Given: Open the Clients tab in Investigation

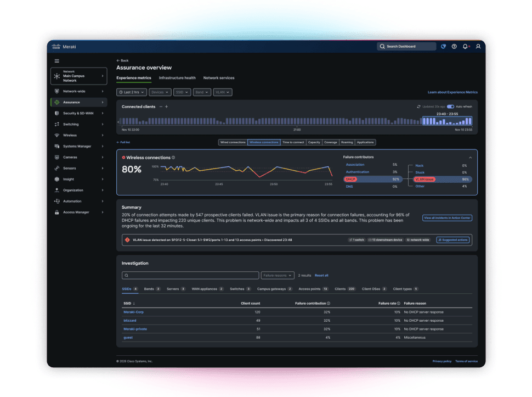Looking at the screenshot, I should 345,289.
